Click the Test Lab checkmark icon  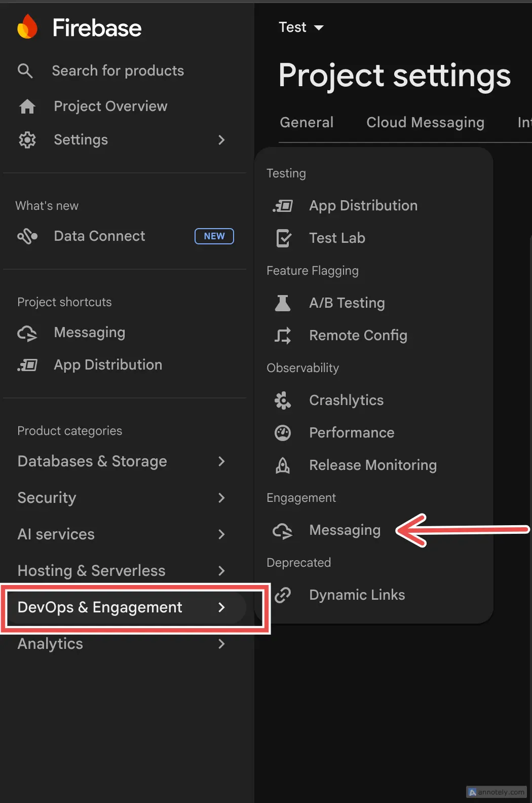[x=283, y=238]
